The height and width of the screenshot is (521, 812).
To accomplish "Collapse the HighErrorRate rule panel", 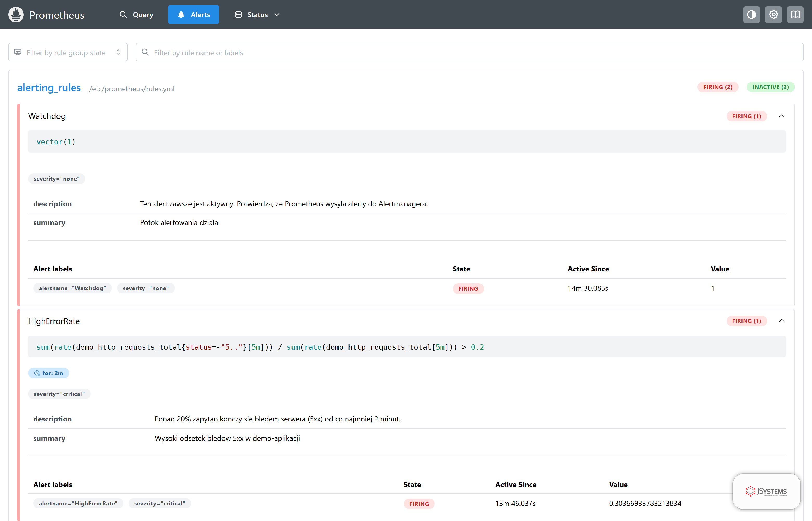I will 782,321.
